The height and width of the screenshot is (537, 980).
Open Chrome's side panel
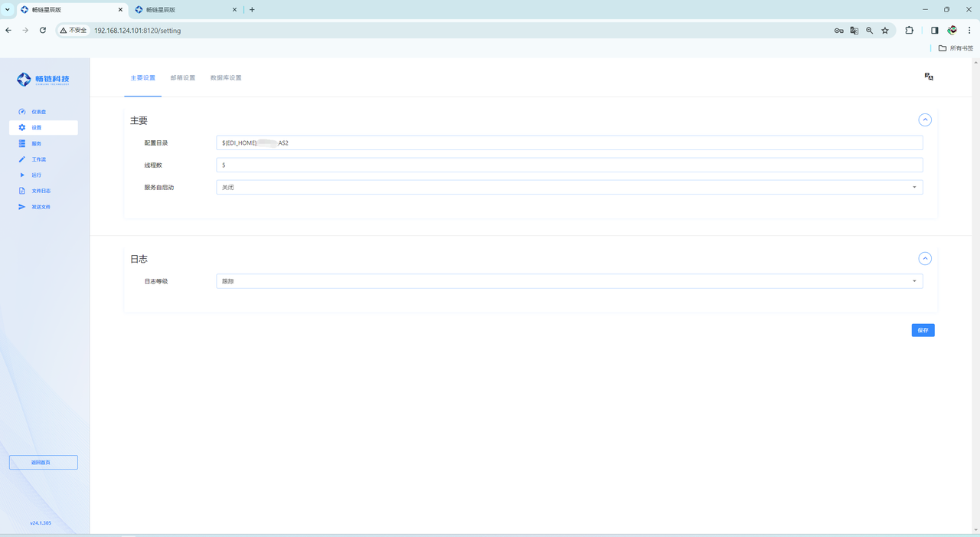point(934,31)
